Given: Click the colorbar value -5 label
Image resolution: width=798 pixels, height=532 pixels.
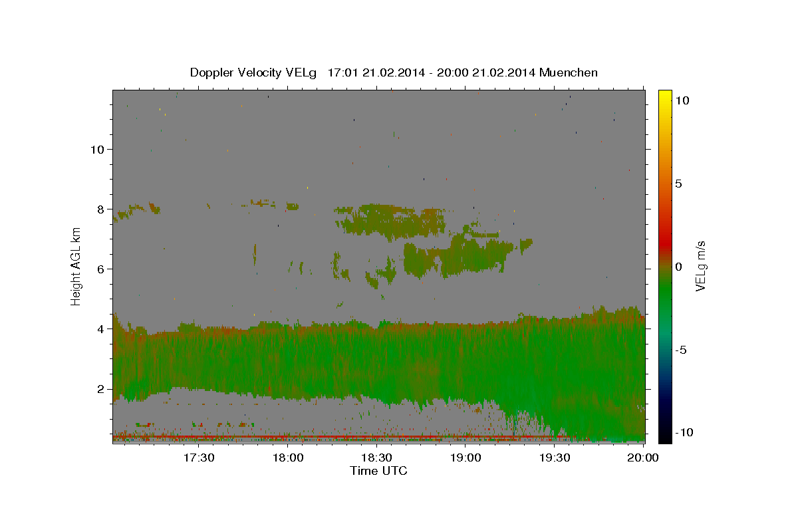Looking at the screenshot, I should tap(681, 350).
